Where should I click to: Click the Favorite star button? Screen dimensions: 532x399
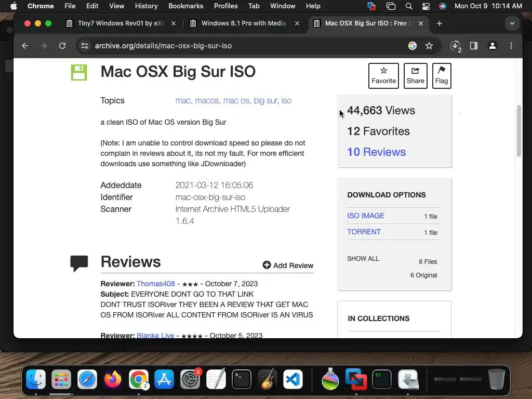pyautogui.click(x=383, y=76)
